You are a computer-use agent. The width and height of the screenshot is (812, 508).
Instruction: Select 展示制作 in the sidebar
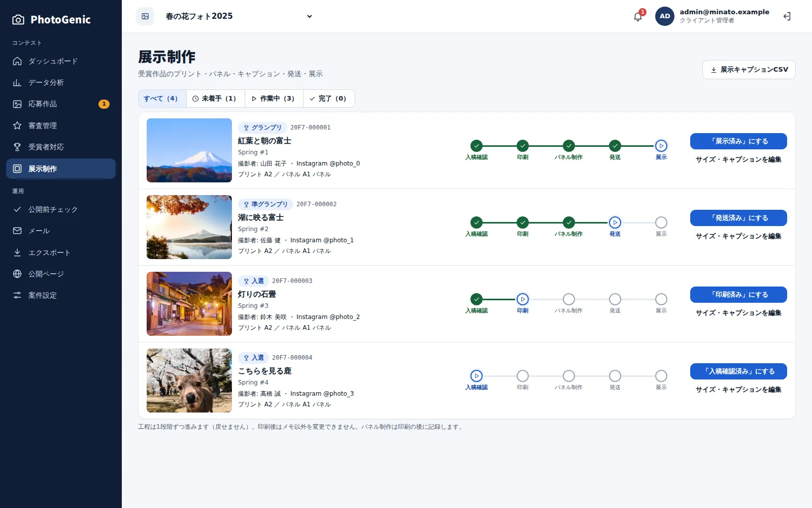point(61,169)
